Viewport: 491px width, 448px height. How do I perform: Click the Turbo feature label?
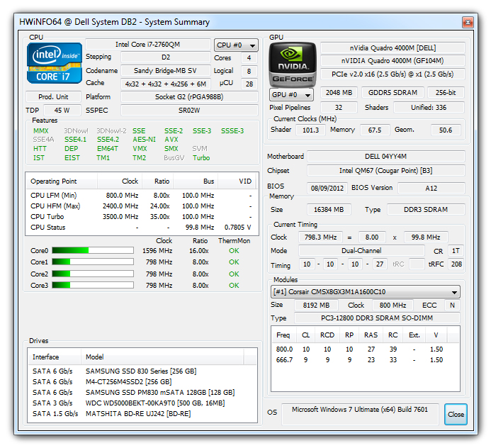[201, 158]
